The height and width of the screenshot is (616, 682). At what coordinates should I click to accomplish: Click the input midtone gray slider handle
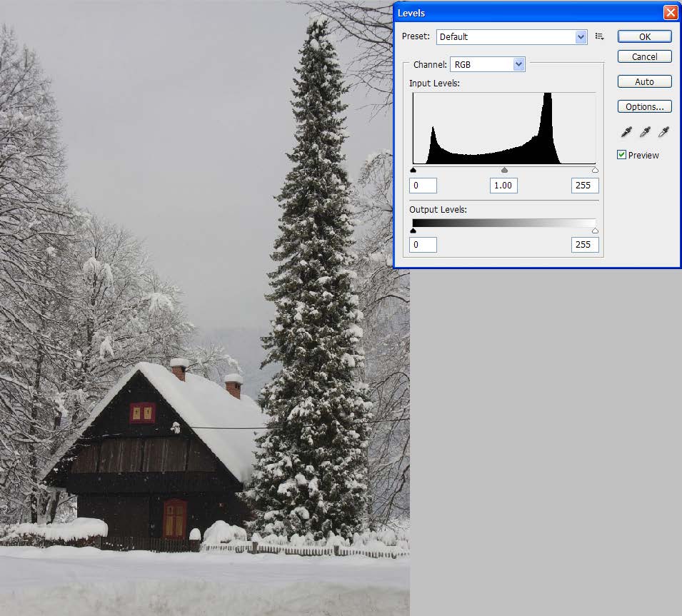click(504, 171)
